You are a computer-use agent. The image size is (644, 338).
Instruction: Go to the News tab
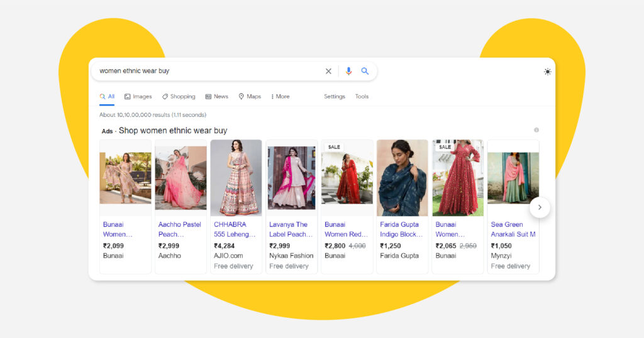tap(217, 96)
